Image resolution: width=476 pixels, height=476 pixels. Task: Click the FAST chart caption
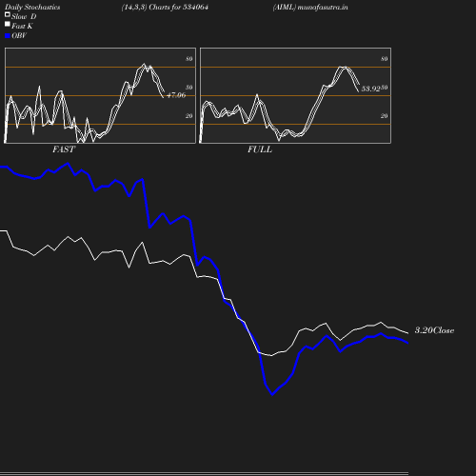[x=64, y=149]
